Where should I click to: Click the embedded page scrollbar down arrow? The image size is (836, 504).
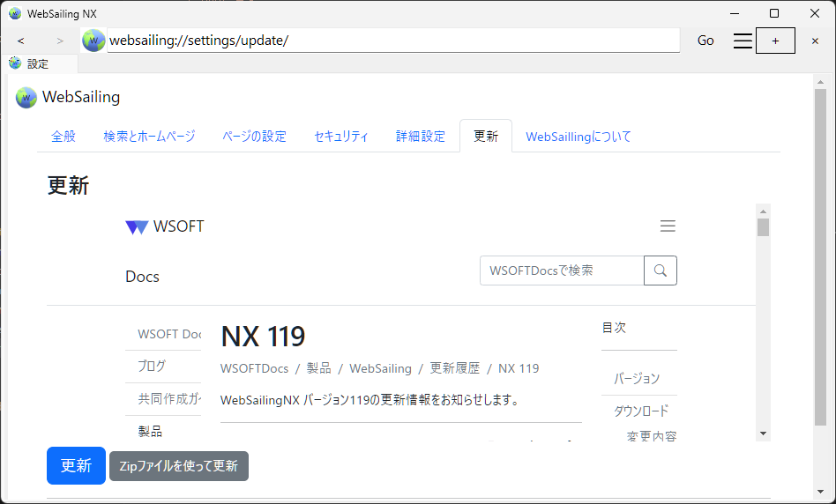[x=763, y=434]
